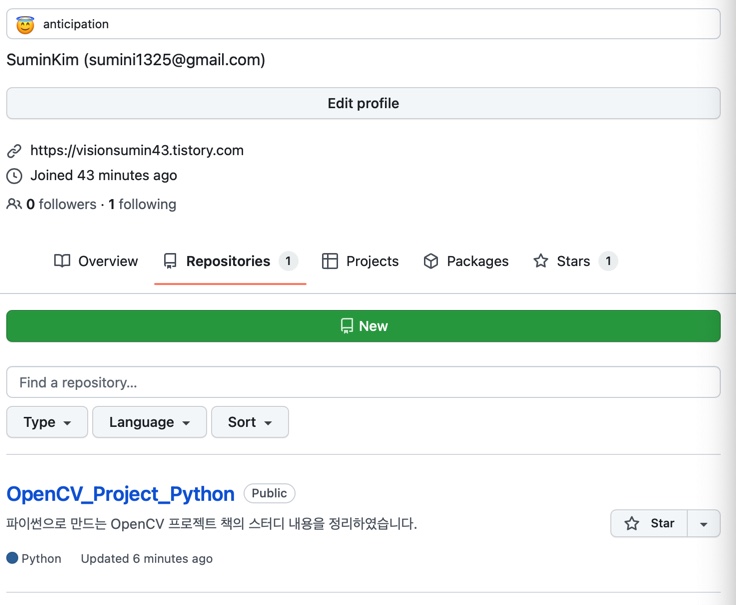Click the Stars count badge 1

608,261
